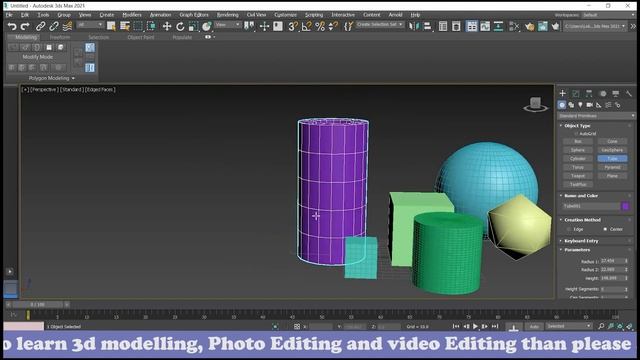
Task: Activate the Select and Link tool
Action: [40, 27]
